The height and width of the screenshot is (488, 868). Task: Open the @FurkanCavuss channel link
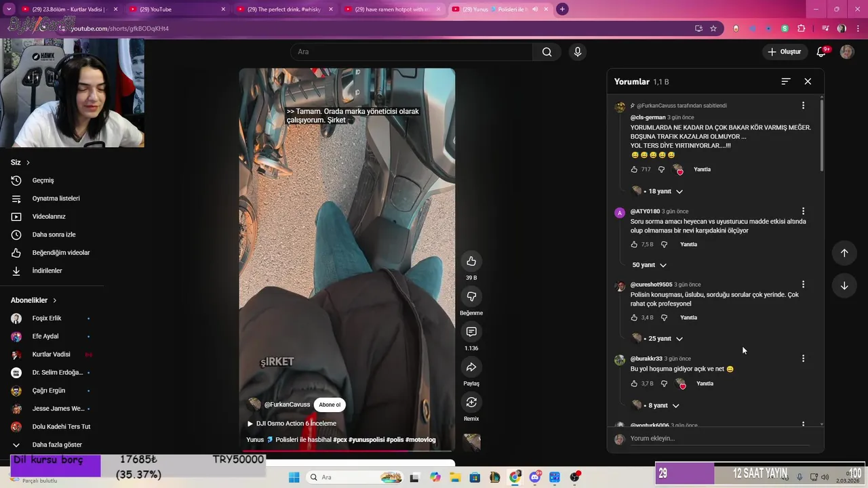click(287, 405)
